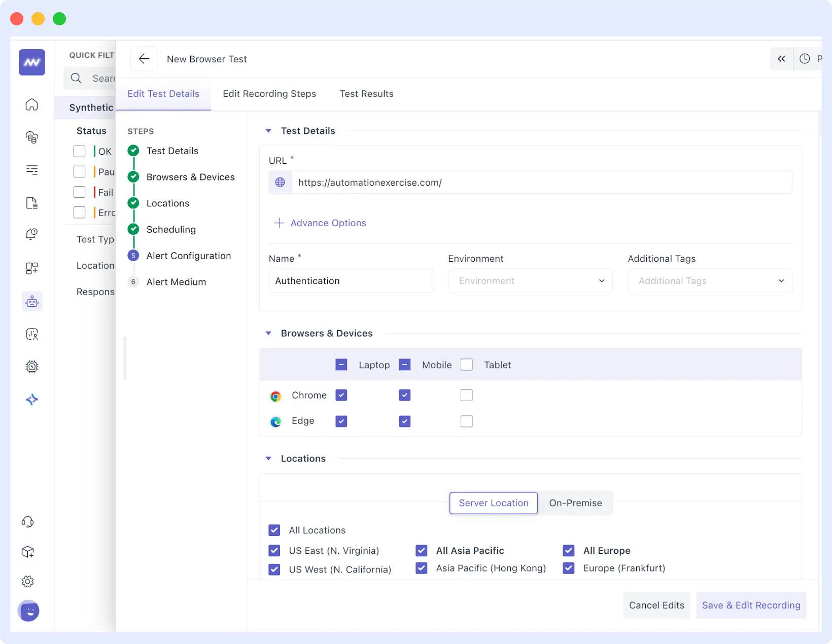The height and width of the screenshot is (644, 832).
Task: Jump to Browsers & Devices step
Action: pyautogui.click(x=191, y=177)
